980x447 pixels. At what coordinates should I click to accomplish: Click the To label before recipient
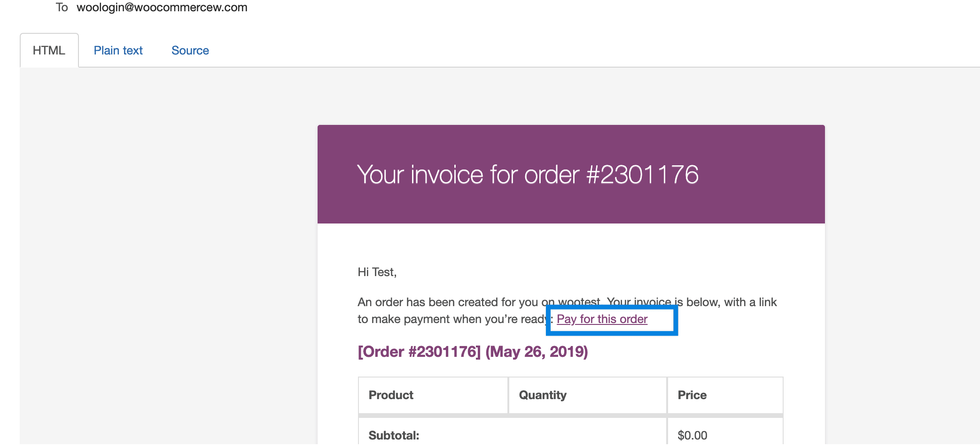[62, 8]
